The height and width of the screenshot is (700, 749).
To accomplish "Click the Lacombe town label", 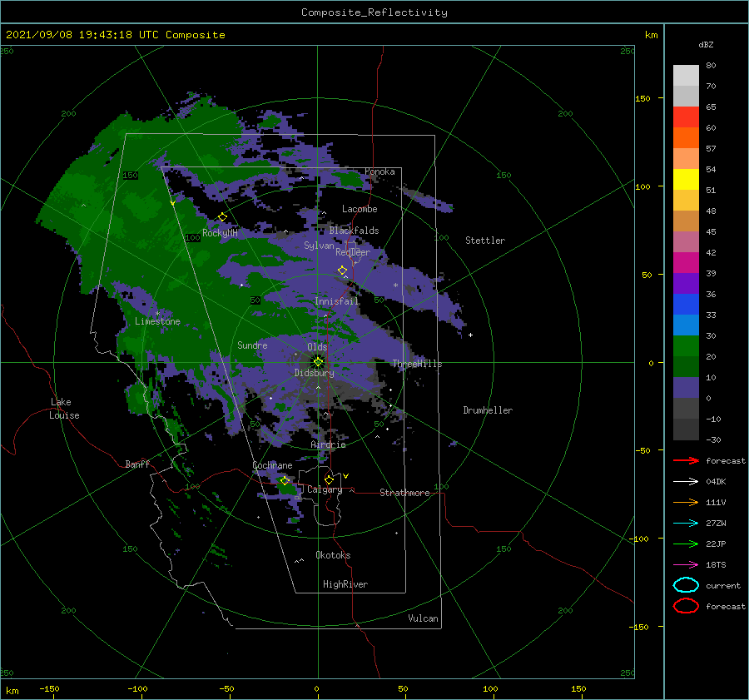I will click(360, 209).
